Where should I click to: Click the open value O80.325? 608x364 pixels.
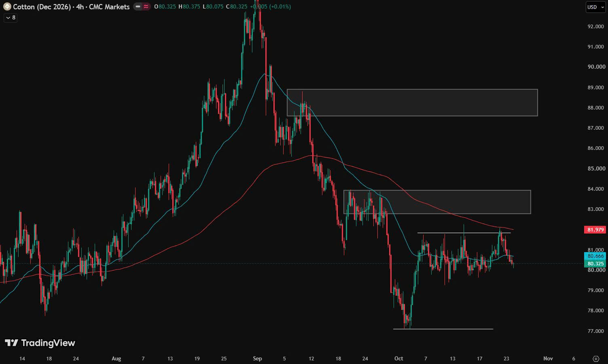pos(165,7)
